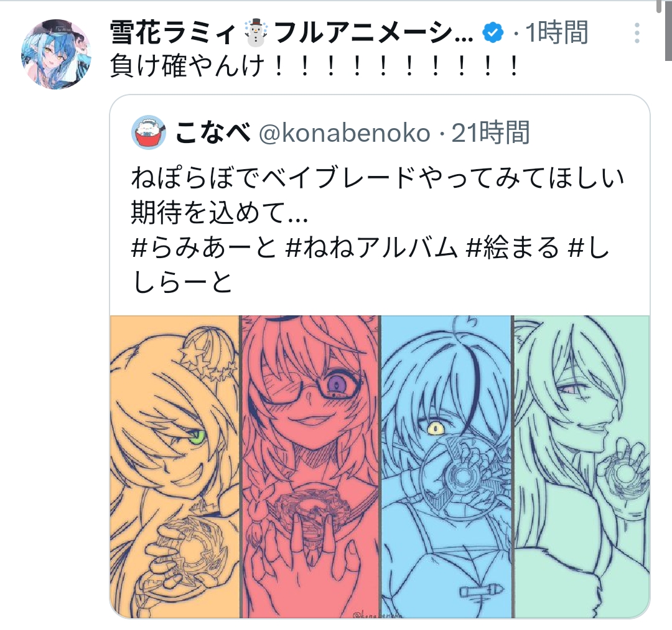Open the three-dot more options menu
Viewport: 672px width, 630px height.
pyautogui.click(x=637, y=33)
